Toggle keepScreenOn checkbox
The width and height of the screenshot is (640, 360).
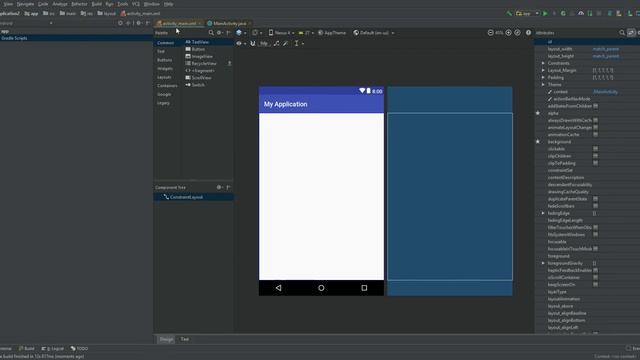click(x=596, y=284)
